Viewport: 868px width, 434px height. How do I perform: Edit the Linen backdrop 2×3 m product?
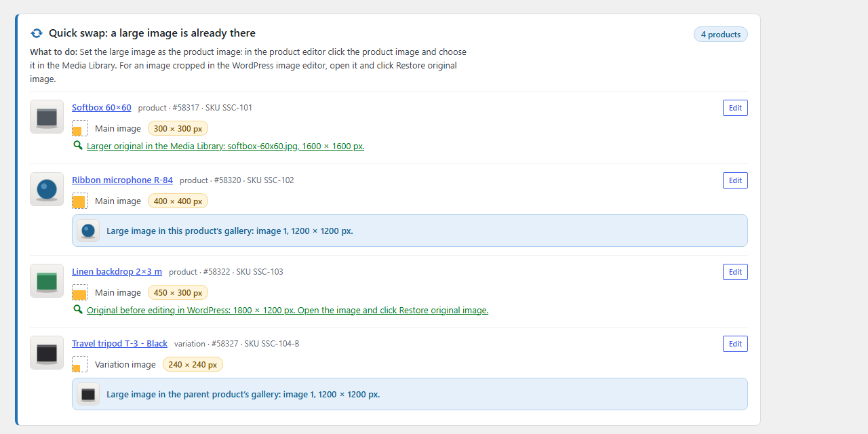point(735,272)
